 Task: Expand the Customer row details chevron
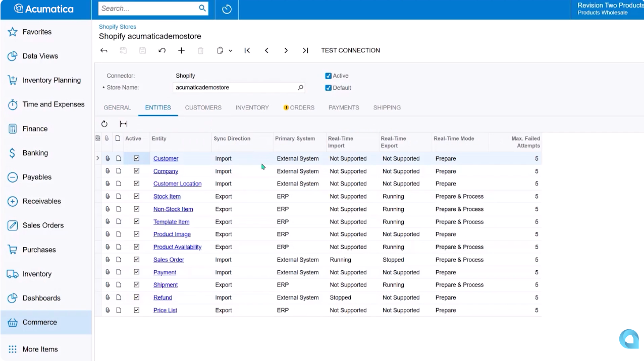click(x=97, y=158)
